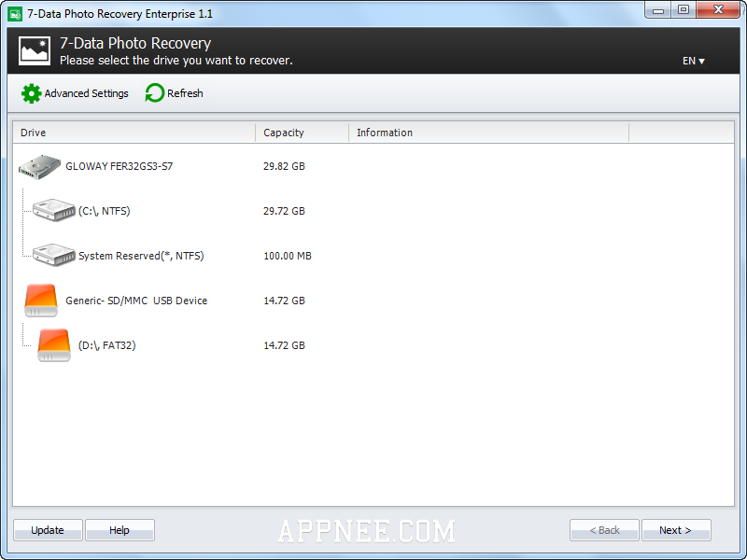Click the app icon in the title bar

pyautogui.click(x=15, y=14)
